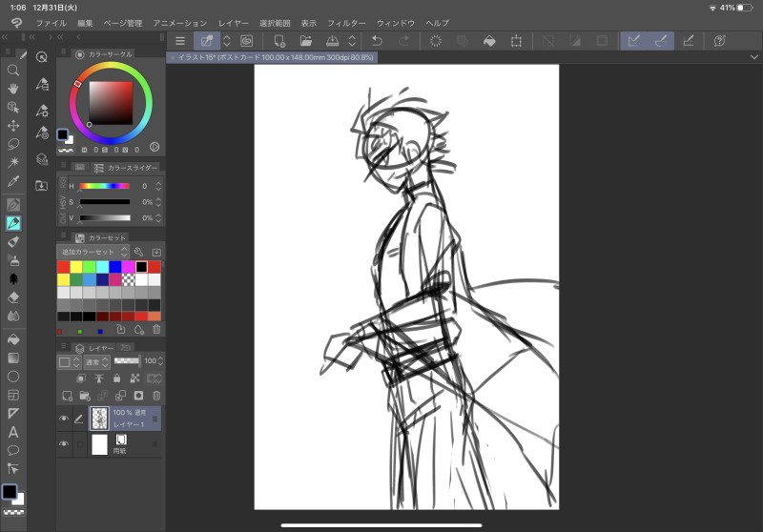Click the Scale/Rotate transform icon

(x=516, y=41)
